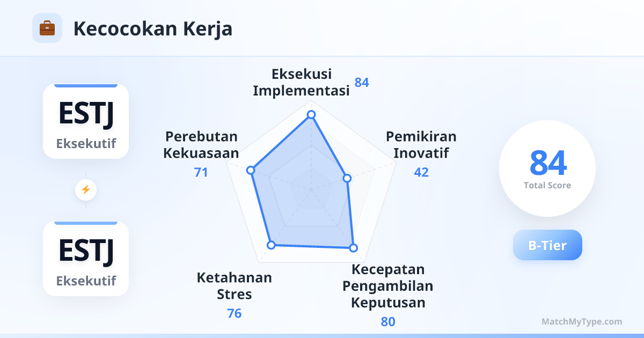Click the Pemikiran Inovatif radar point
This screenshot has width=644, height=338.
click(347, 178)
